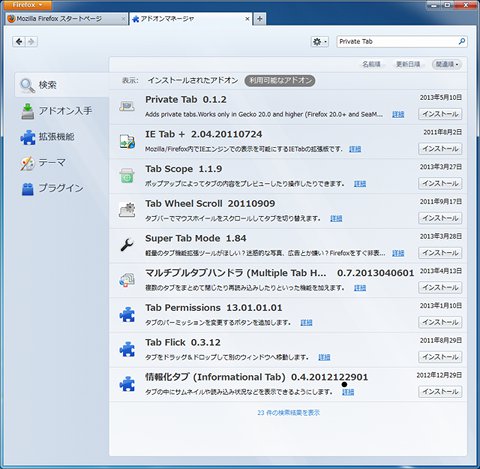Show all 23 search results link

coord(289,413)
